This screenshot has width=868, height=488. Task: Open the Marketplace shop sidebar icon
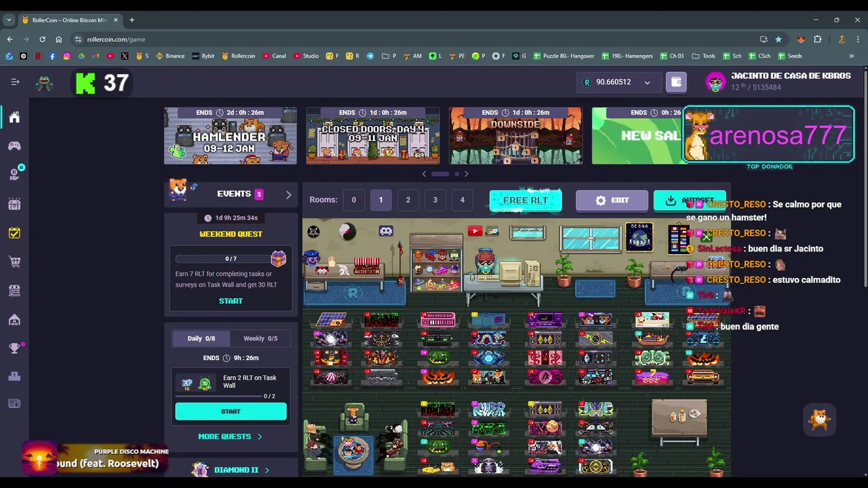(14, 290)
